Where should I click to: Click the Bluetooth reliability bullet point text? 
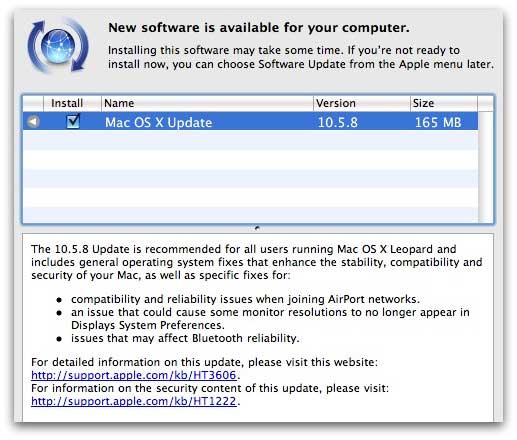[x=185, y=338]
